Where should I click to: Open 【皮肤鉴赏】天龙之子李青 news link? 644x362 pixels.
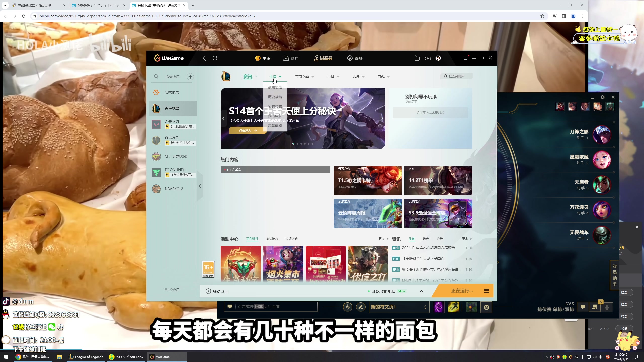(423, 259)
